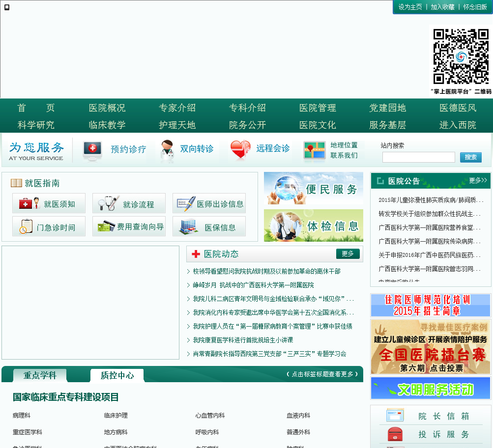The height and width of the screenshot is (448, 493).
Task: Open the 医院管理 menu item
Action: click(x=318, y=108)
